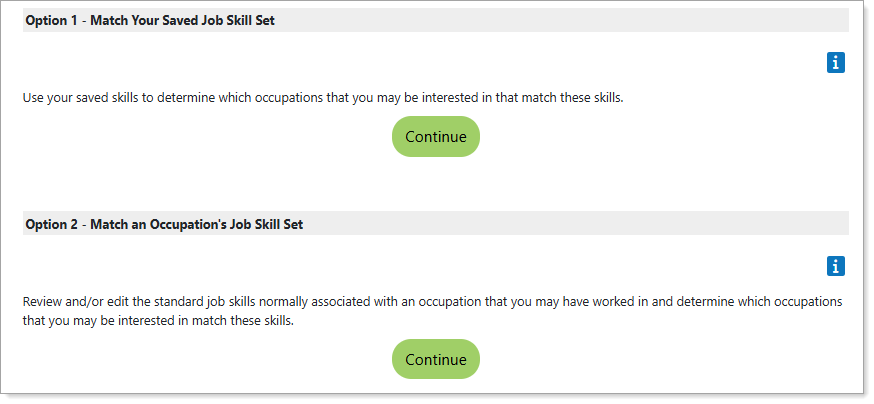Click the "Use your saved skills" description text

pyautogui.click(x=322, y=98)
